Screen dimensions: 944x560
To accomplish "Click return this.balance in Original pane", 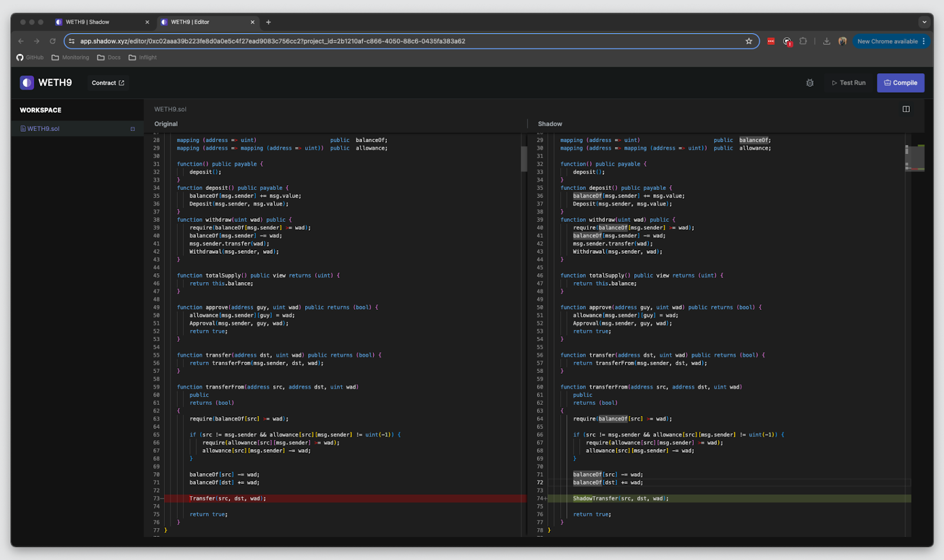I will pyautogui.click(x=221, y=284).
